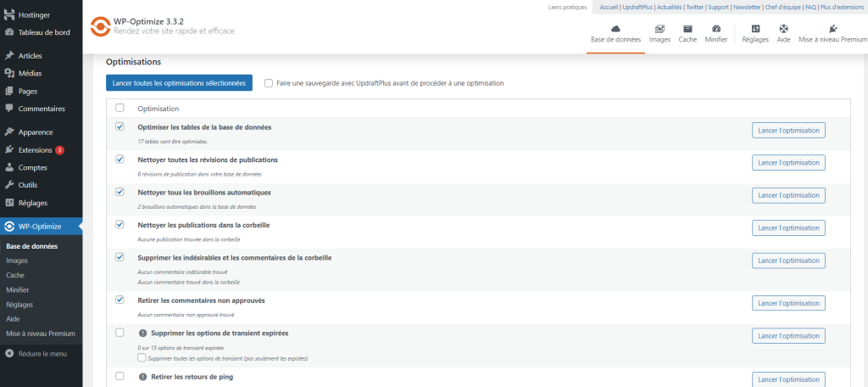Uncheck Optimiser les tables de la base de données

pos(120,126)
